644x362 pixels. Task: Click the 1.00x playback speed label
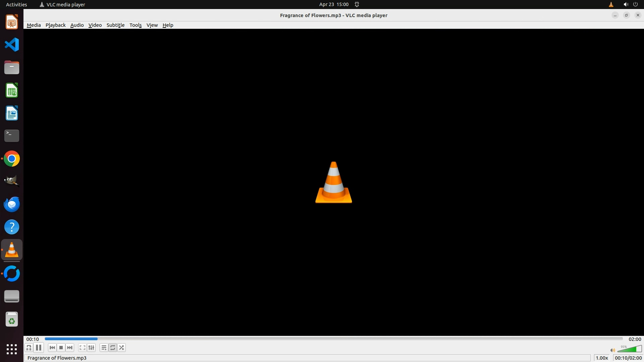(602, 358)
